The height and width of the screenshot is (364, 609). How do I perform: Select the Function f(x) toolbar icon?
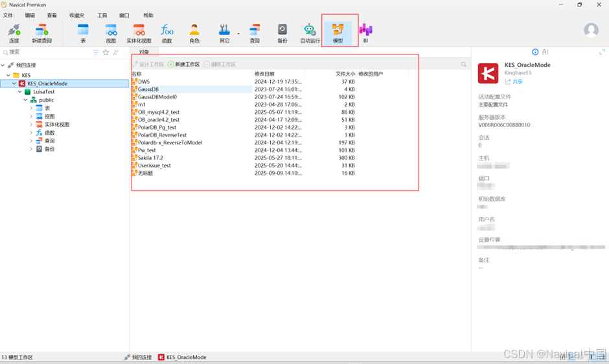tap(167, 34)
